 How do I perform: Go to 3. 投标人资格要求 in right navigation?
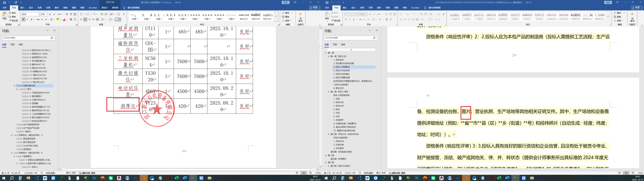[342, 67]
